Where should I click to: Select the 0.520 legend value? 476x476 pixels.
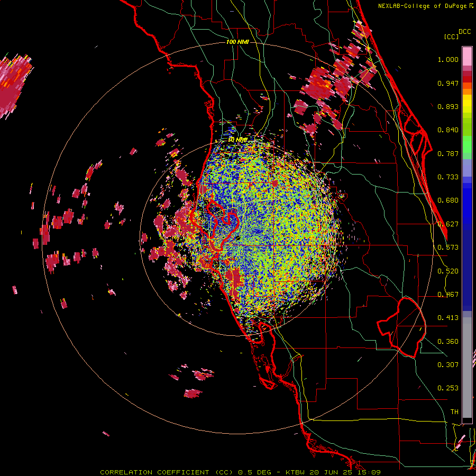point(448,271)
